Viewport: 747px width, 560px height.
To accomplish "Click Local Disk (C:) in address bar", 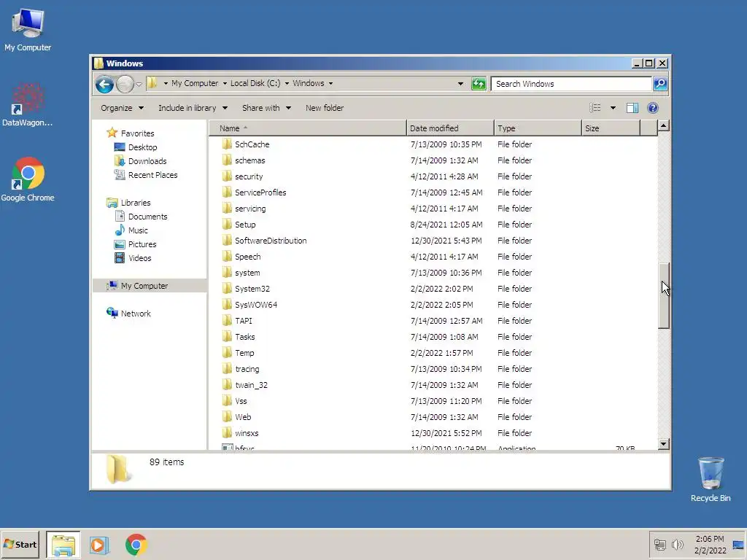I will coord(255,83).
